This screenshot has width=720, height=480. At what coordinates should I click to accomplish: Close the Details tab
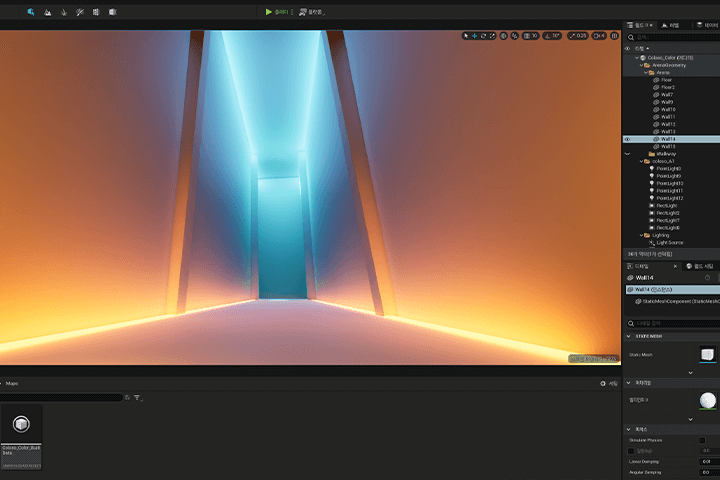(x=675, y=266)
